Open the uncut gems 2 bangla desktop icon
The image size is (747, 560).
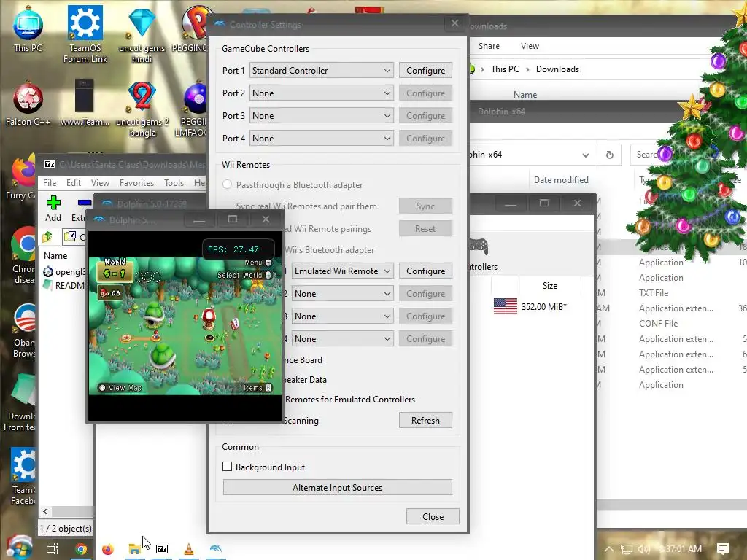[142, 109]
